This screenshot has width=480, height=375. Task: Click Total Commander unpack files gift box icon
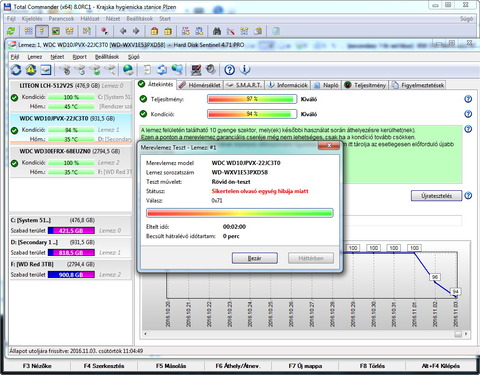[168, 31]
